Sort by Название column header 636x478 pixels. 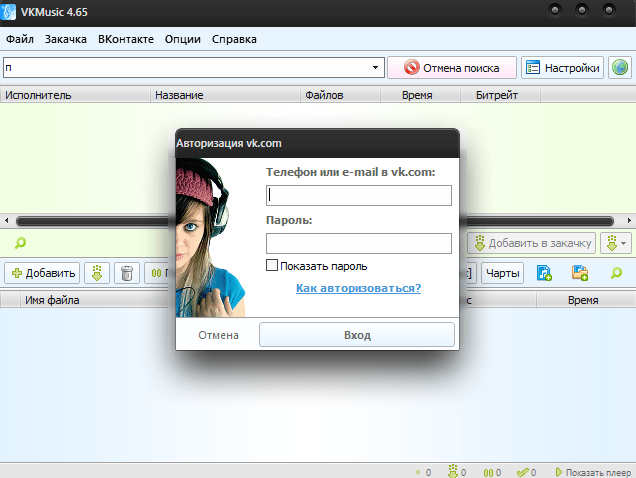tap(225, 95)
